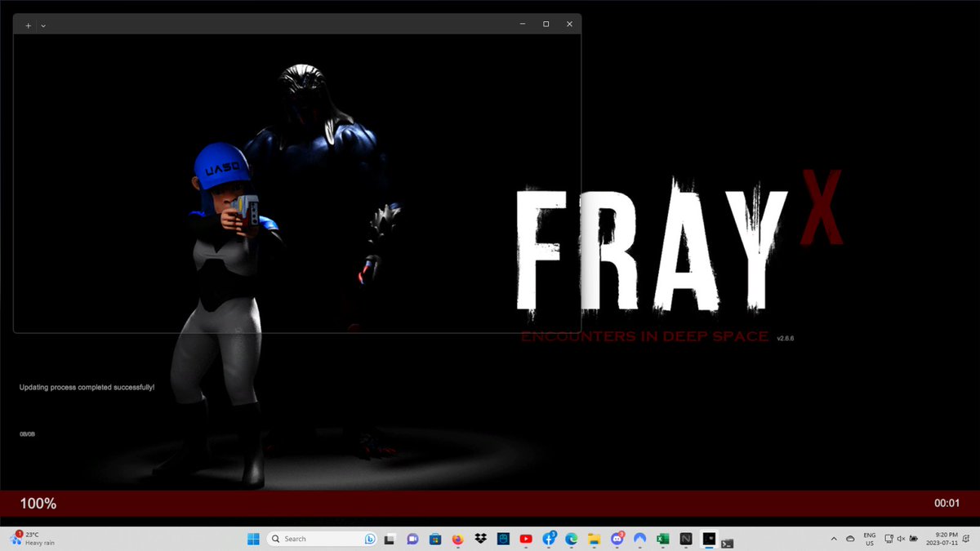Show hidden system tray icons

[834, 539]
